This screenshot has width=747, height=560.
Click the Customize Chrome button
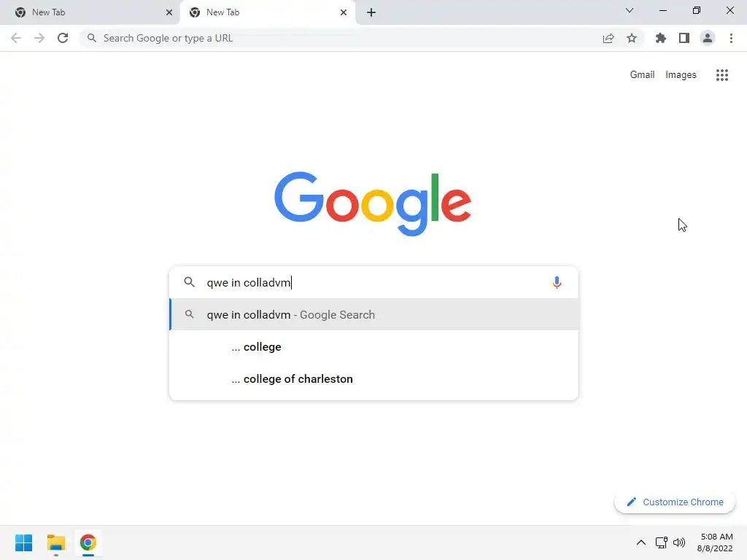[x=675, y=502]
